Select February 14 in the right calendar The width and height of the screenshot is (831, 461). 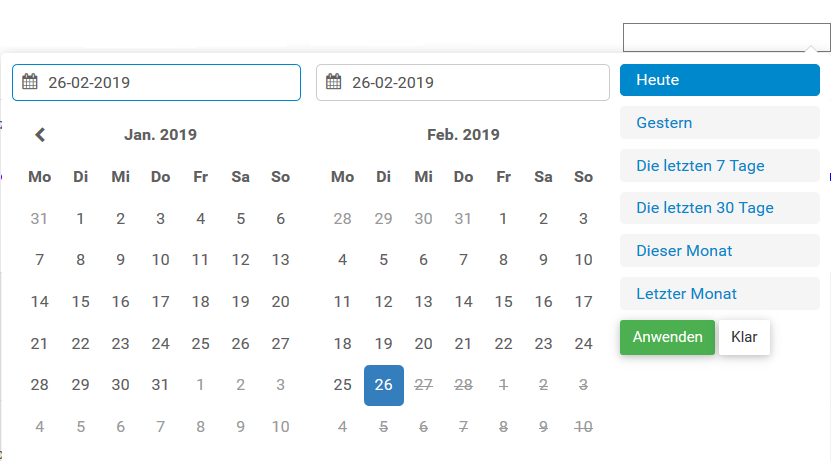463,301
